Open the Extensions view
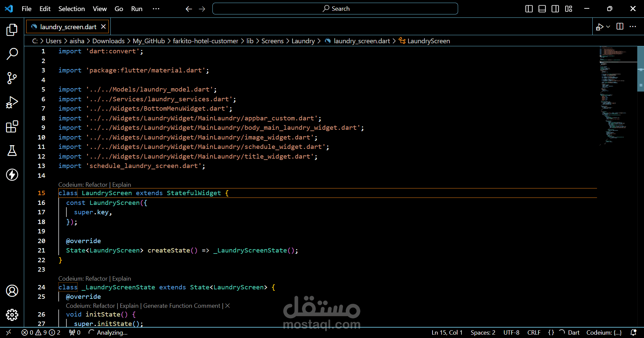This screenshot has height=338, width=644. 12,126
